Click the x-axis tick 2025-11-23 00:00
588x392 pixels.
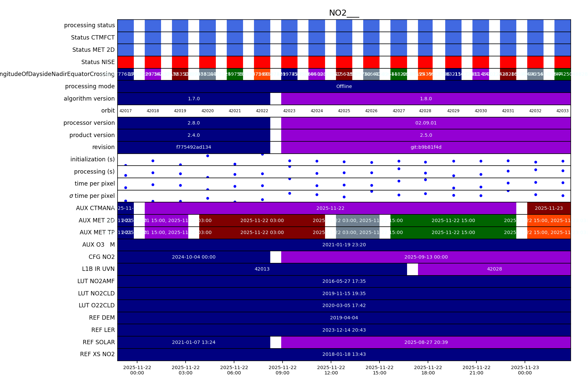pos(525,370)
